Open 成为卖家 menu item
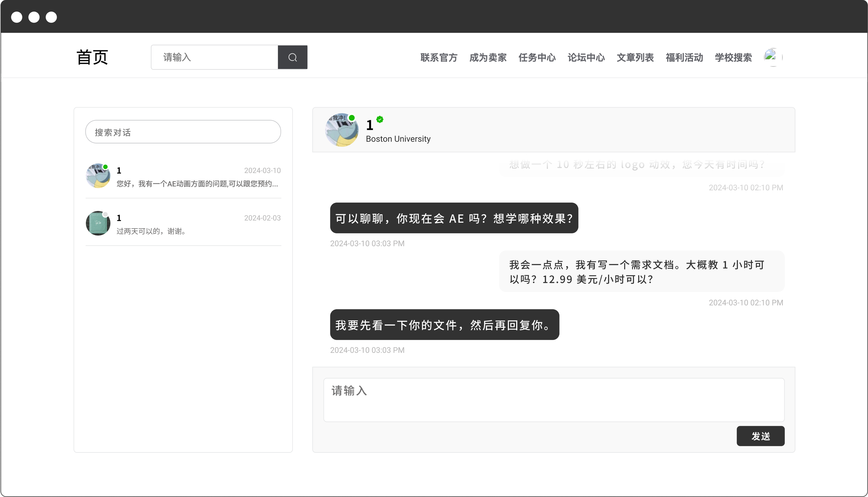This screenshot has height=497, width=868. coord(488,57)
